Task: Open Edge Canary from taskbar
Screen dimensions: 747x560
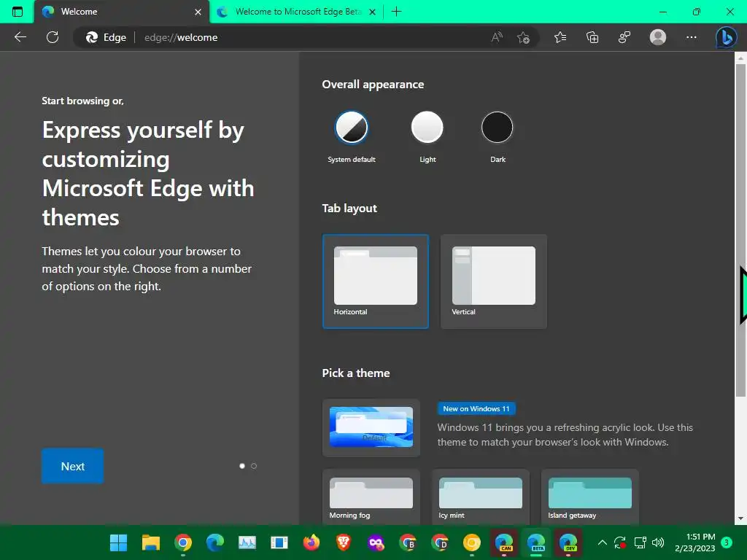Action: (x=504, y=542)
